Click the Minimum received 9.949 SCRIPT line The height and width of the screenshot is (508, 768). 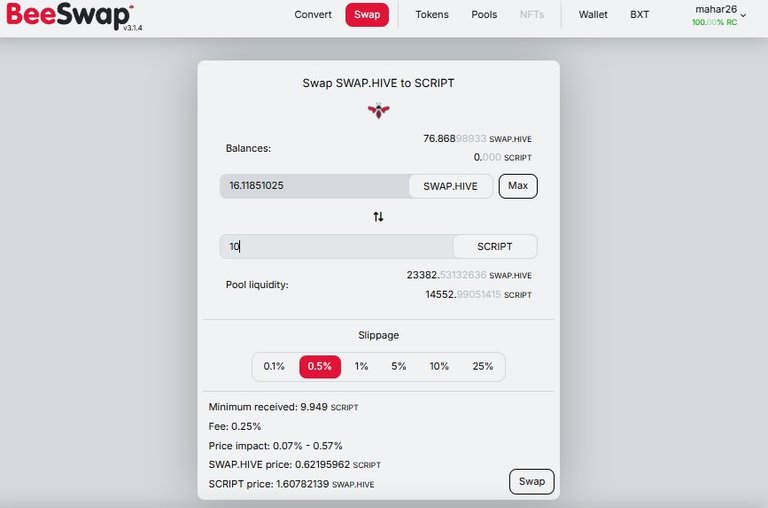pos(283,407)
